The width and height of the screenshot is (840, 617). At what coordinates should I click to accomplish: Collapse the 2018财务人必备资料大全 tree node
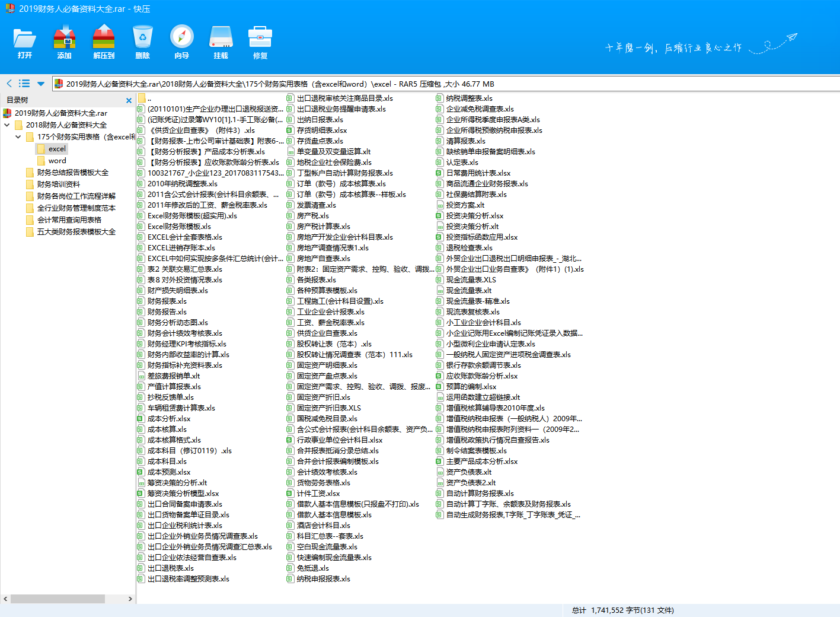pyautogui.click(x=7, y=125)
